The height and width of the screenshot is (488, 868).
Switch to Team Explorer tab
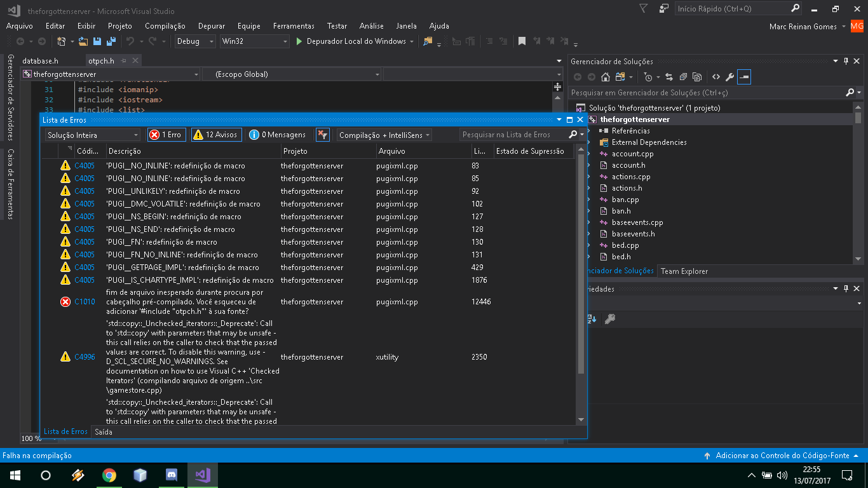coord(684,271)
